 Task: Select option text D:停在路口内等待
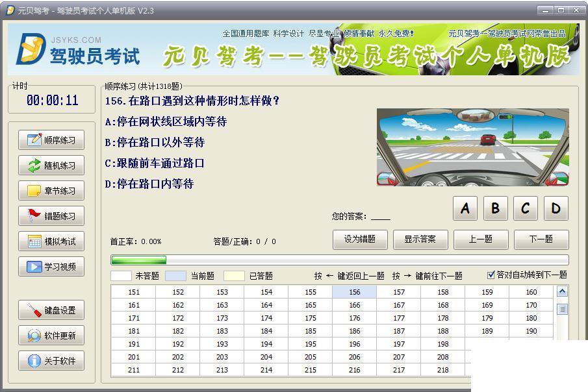(149, 184)
